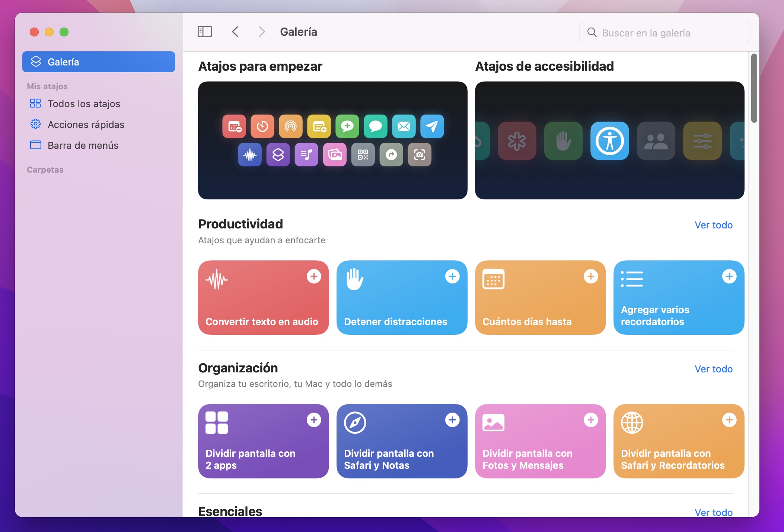Click Ver todo in the Productividad section
The height and width of the screenshot is (532, 784).
point(714,225)
